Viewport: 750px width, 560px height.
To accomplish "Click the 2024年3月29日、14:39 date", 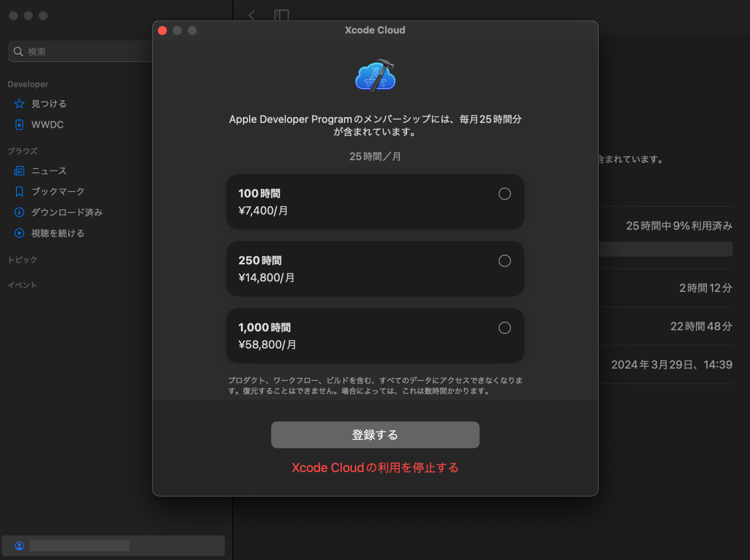I will 672,365.
